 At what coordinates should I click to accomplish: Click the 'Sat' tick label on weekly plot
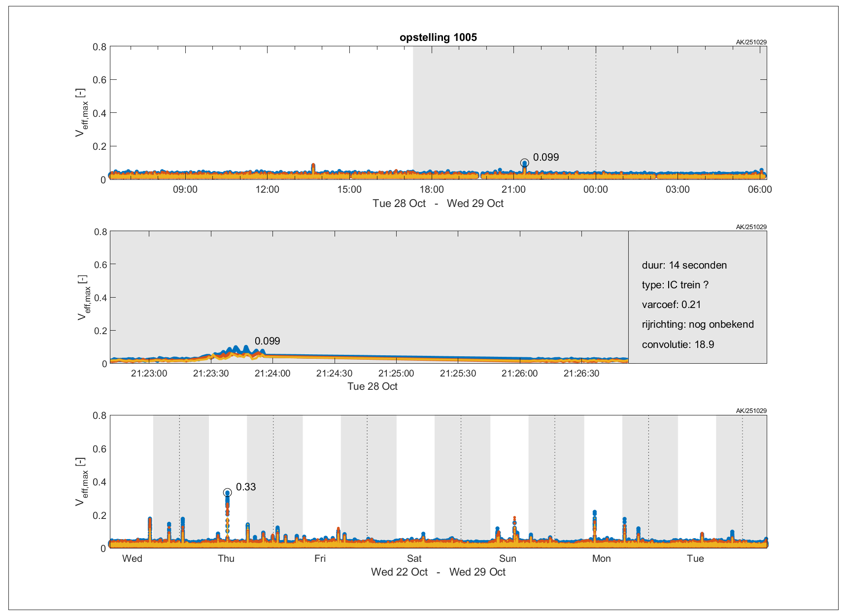pos(414,558)
